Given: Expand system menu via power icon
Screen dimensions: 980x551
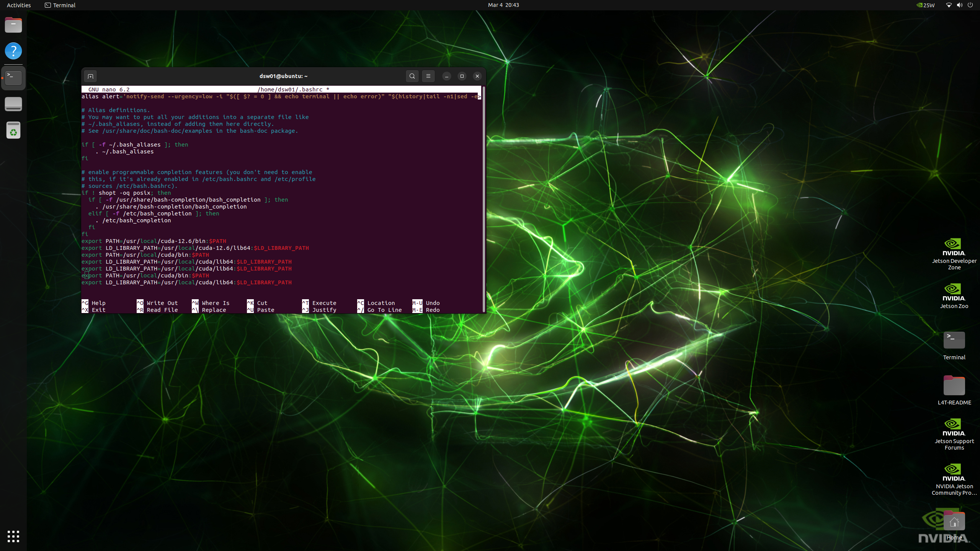Looking at the screenshot, I should [970, 5].
